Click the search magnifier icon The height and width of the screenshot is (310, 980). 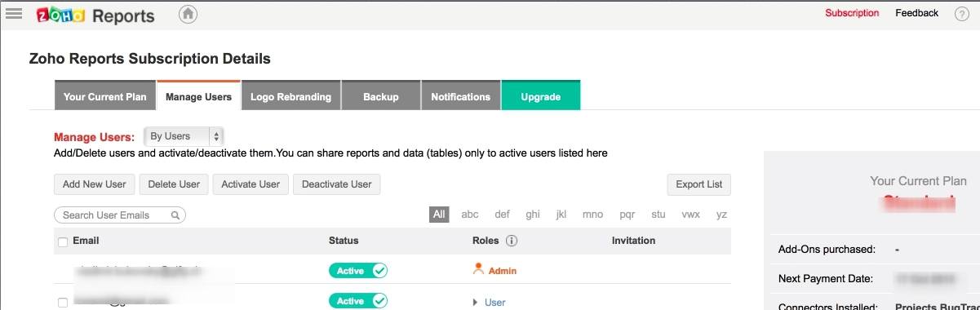[x=175, y=215]
